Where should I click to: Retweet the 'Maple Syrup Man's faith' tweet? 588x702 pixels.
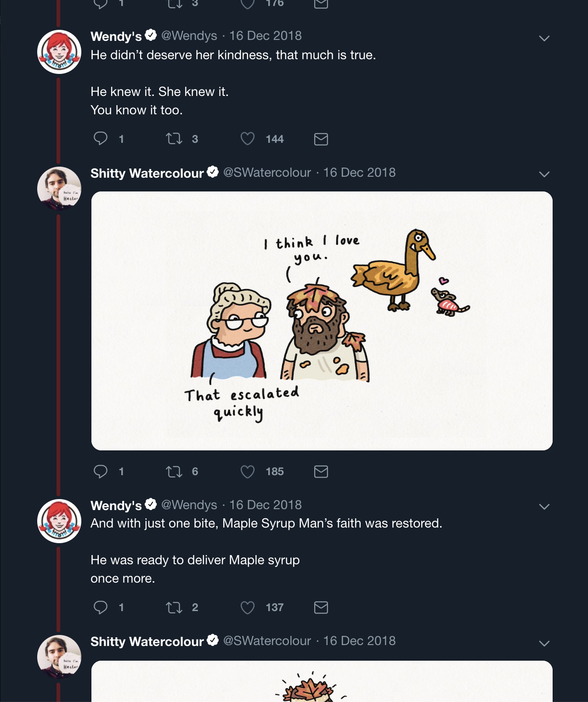point(174,607)
